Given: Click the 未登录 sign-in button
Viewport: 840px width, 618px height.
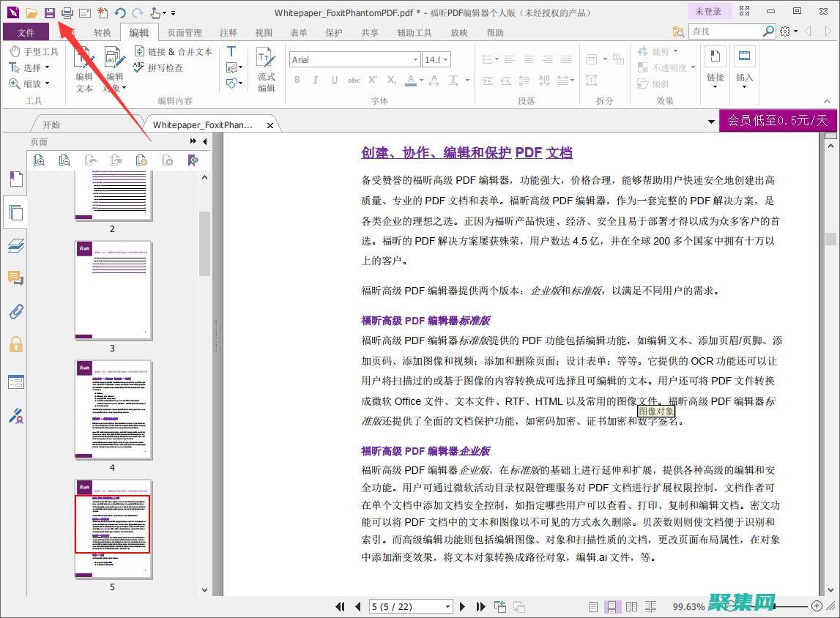Looking at the screenshot, I should (x=708, y=12).
